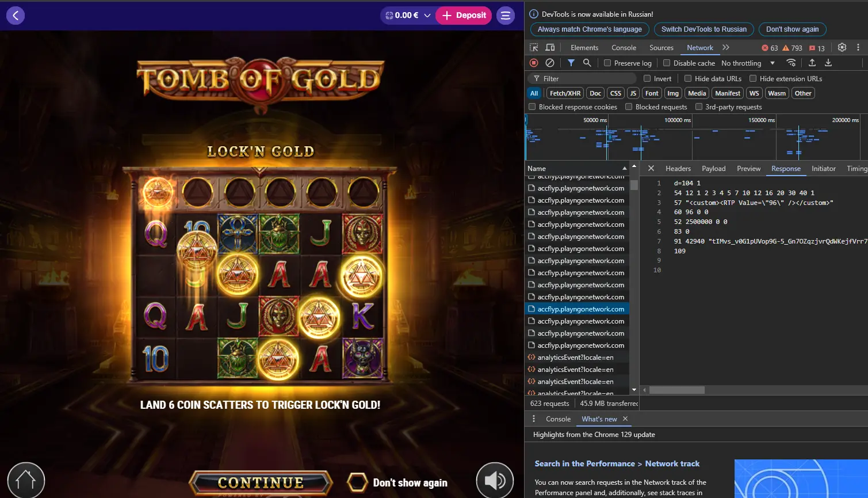Click the CONTINUE button in the game

coord(261,482)
